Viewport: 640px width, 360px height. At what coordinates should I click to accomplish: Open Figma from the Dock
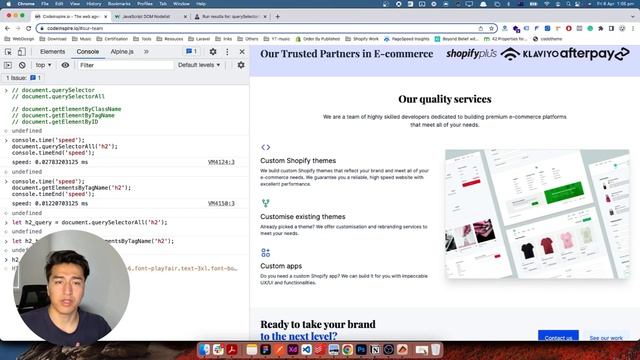click(x=266, y=349)
